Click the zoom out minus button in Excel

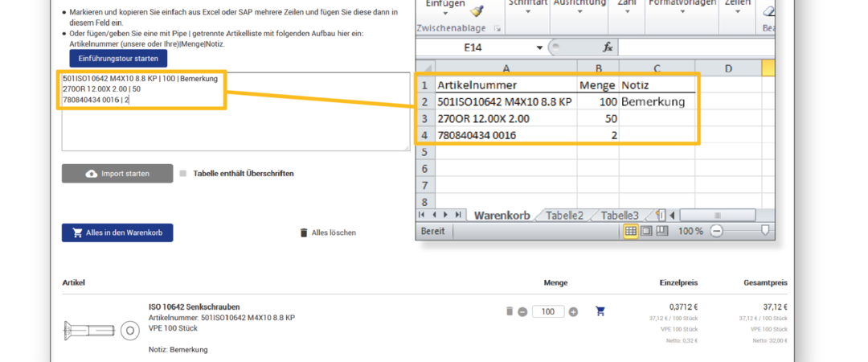tap(716, 231)
